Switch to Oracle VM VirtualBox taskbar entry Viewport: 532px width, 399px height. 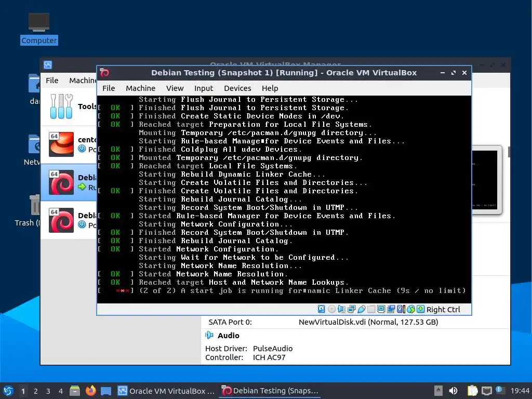point(166,391)
